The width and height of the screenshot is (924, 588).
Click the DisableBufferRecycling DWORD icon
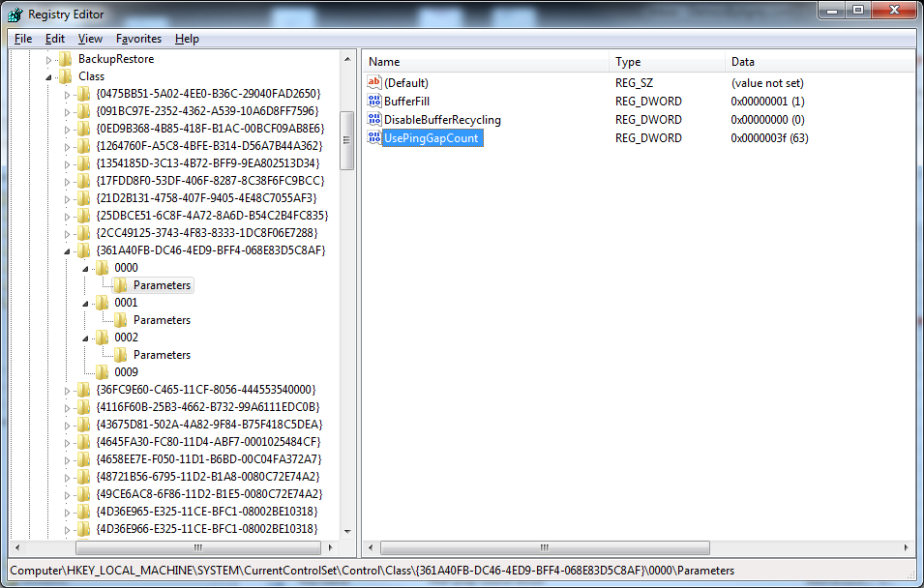pyautogui.click(x=374, y=119)
